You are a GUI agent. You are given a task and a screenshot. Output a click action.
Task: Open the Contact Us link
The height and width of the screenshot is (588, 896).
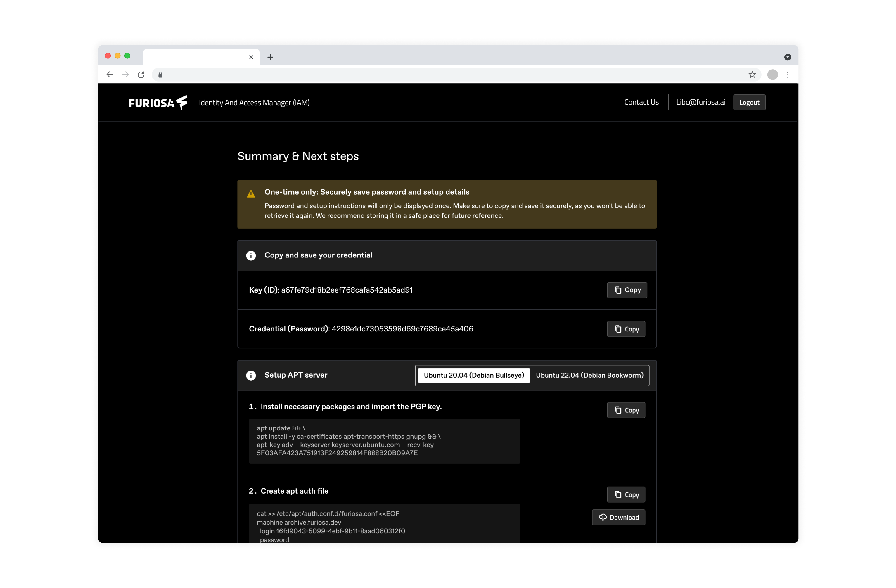click(641, 102)
